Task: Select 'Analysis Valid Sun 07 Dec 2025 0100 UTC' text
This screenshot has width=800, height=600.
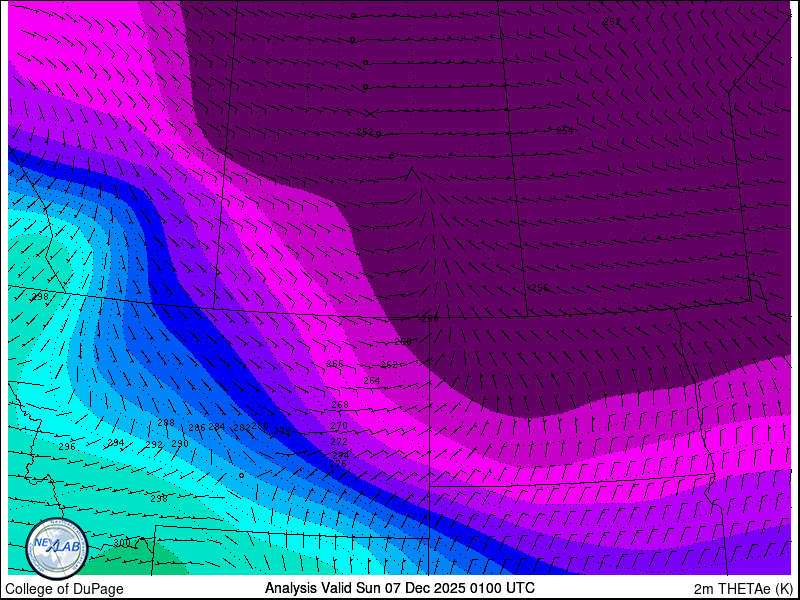Action: pyautogui.click(x=399, y=587)
